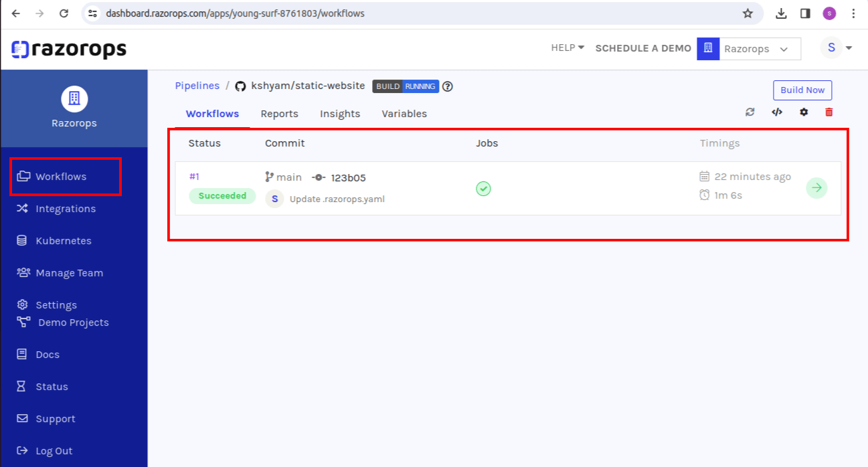Click the green job success check icon

[x=483, y=189]
